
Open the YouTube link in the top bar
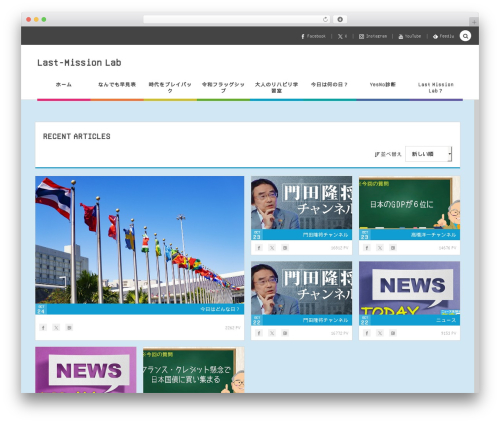(410, 36)
